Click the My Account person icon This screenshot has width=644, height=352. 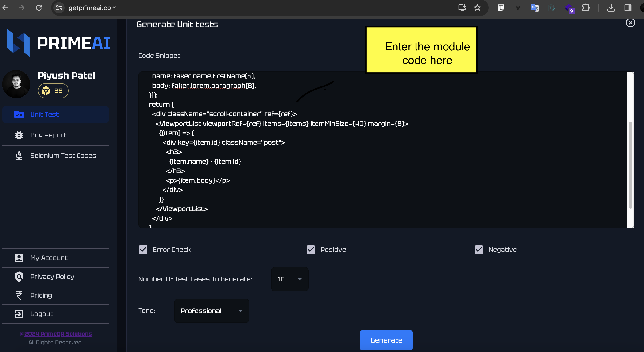point(19,258)
